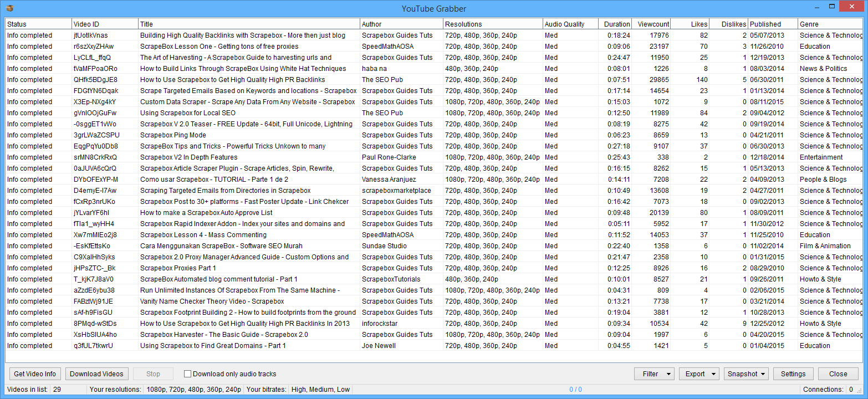This screenshot has width=868, height=399.
Task: Click the 'High, Medium, Low' bitrates field
Action: [x=320, y=390]
